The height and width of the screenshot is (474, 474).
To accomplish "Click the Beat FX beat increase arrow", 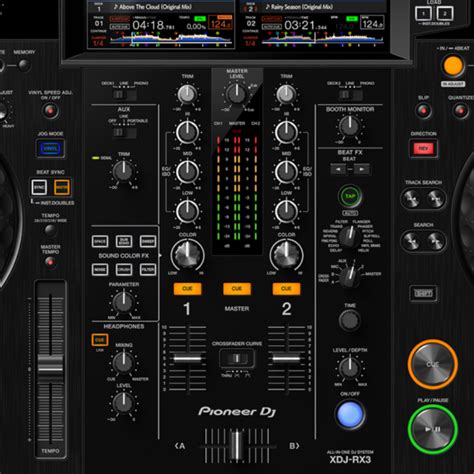I will (x=361, y=169).
